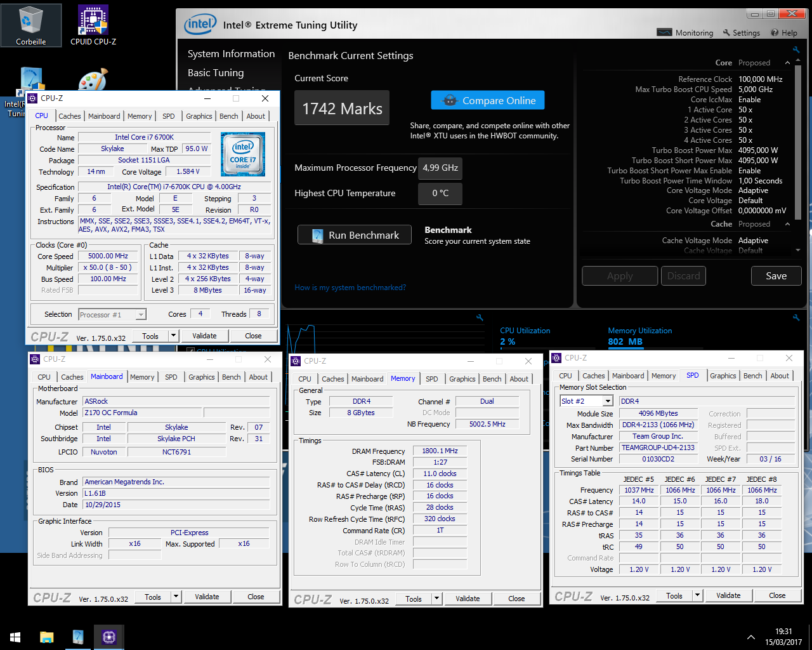Select Basic Tuning in the XTU sidebar

tap(216, 73)
